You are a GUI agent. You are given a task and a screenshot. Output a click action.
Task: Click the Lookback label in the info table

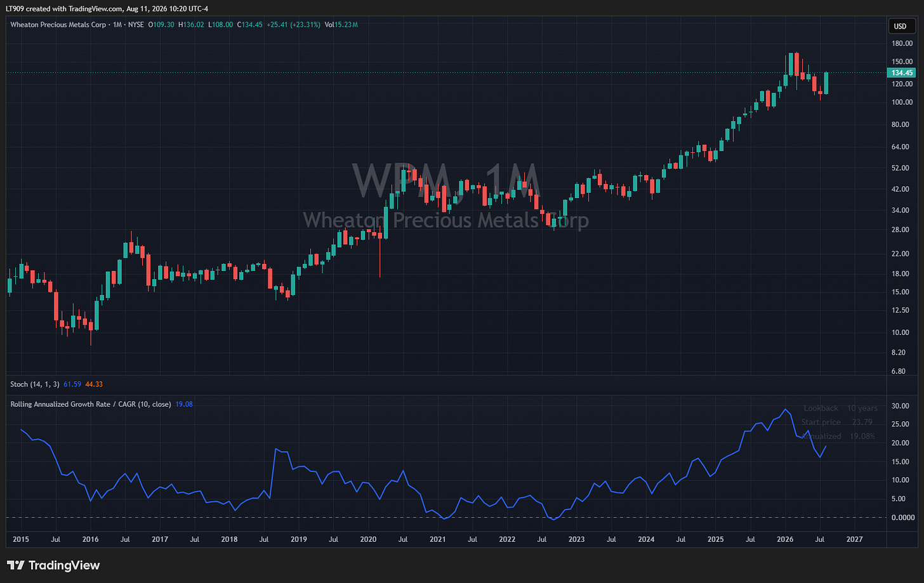click(821, 408)
